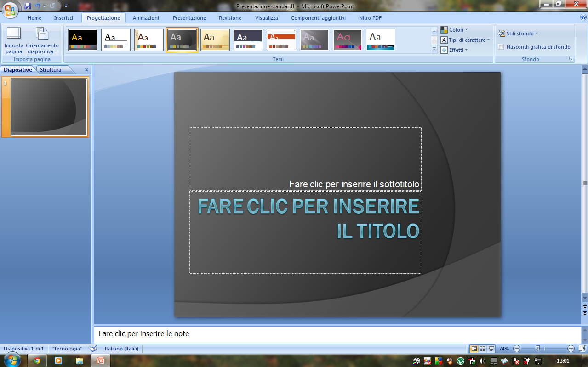This screenshot has width=588, height=367.
Task: Click the notes field at bottom
Action: coord(337,334)
